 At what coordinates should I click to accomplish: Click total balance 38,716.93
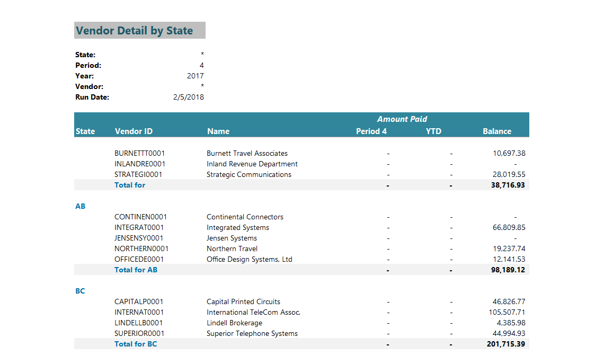coord(508,185)
